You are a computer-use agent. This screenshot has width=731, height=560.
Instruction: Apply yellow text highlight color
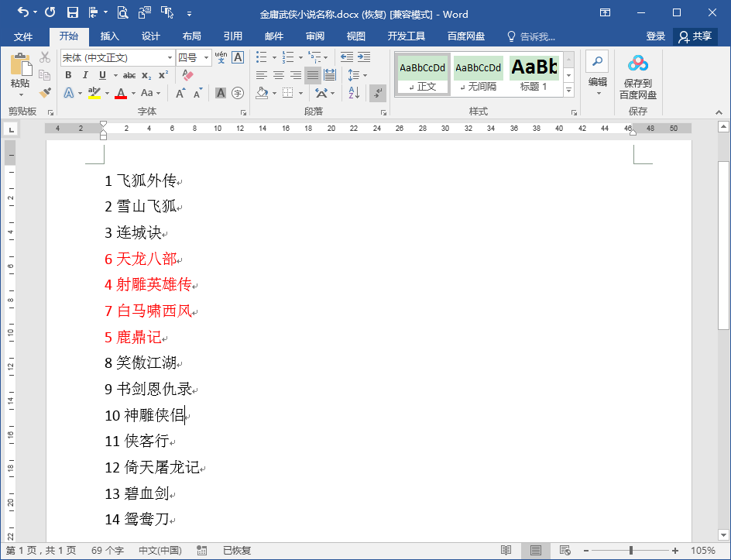[x=94, y=93]
